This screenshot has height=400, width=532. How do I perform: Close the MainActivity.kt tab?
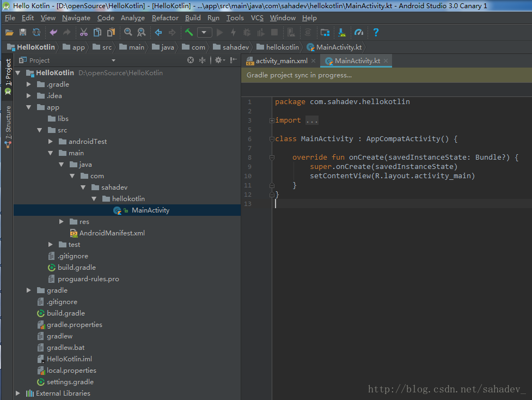click(x=386, y=61)
